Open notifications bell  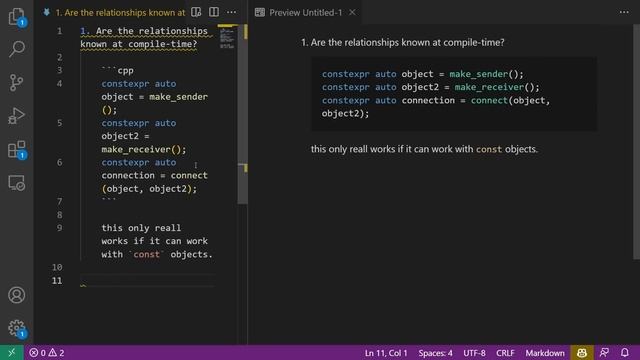(x=624, y=353)
